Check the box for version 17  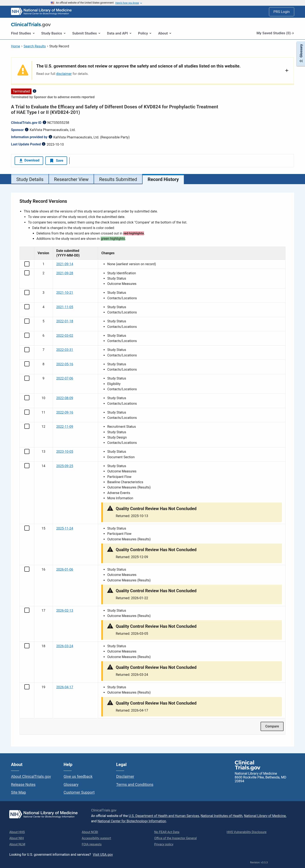27,610
